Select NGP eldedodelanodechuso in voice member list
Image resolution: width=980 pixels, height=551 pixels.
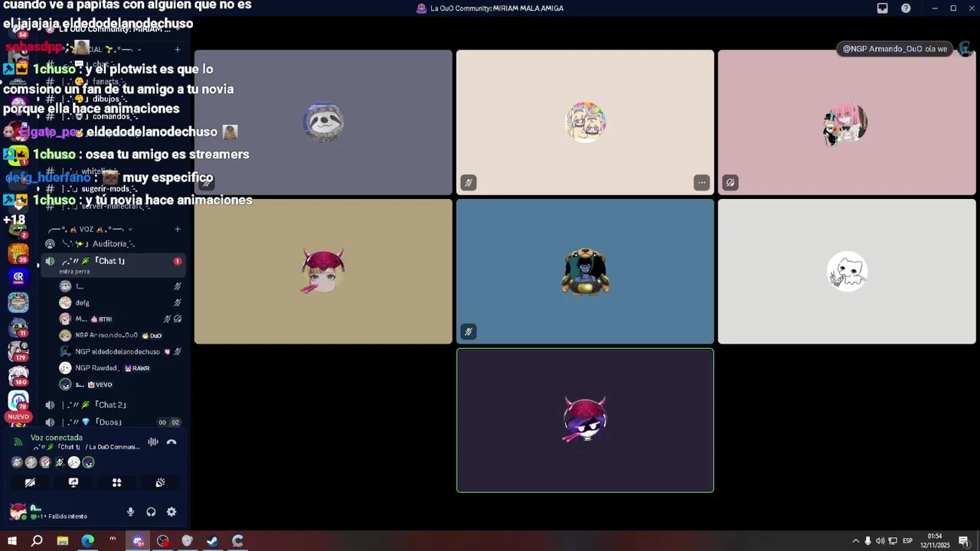pos(120,352)
